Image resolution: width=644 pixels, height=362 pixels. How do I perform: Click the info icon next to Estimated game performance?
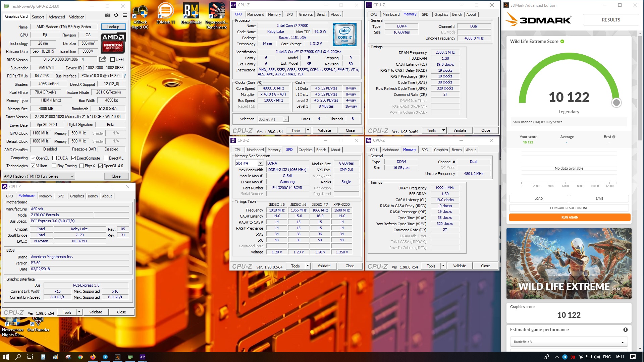tap(625, 330)
